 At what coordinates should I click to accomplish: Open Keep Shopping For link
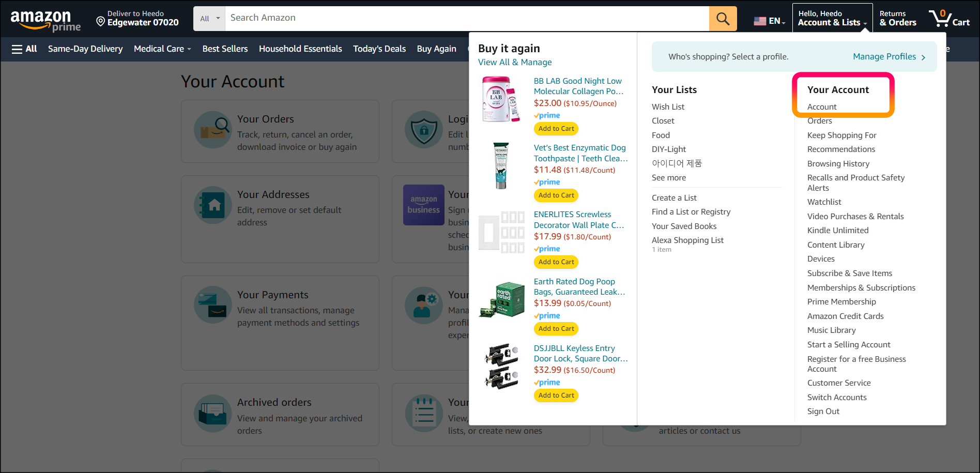point(842,135)
